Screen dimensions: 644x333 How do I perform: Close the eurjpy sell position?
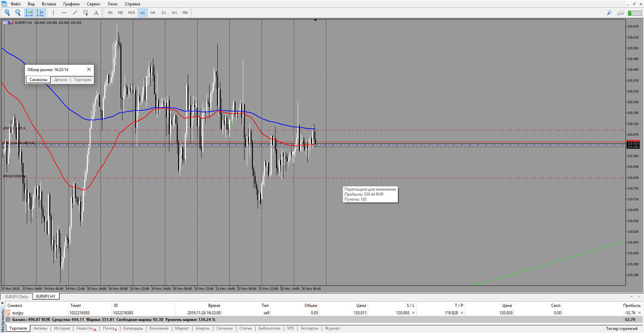(640, 313)
